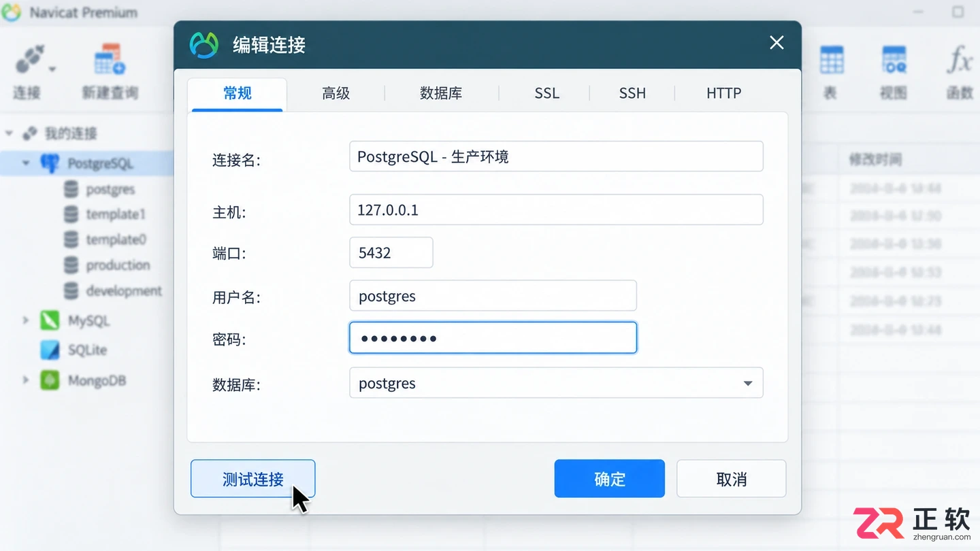The height and width of the screenshot is (551, 980).
Task: Click the Connection toolbar icon in Navicat
Action: [29, 59]
